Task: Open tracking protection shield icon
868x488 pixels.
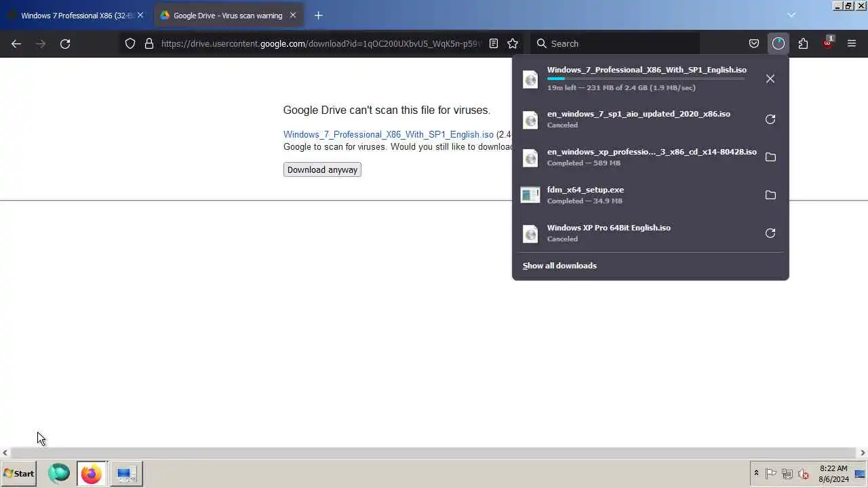Action: 130,43
